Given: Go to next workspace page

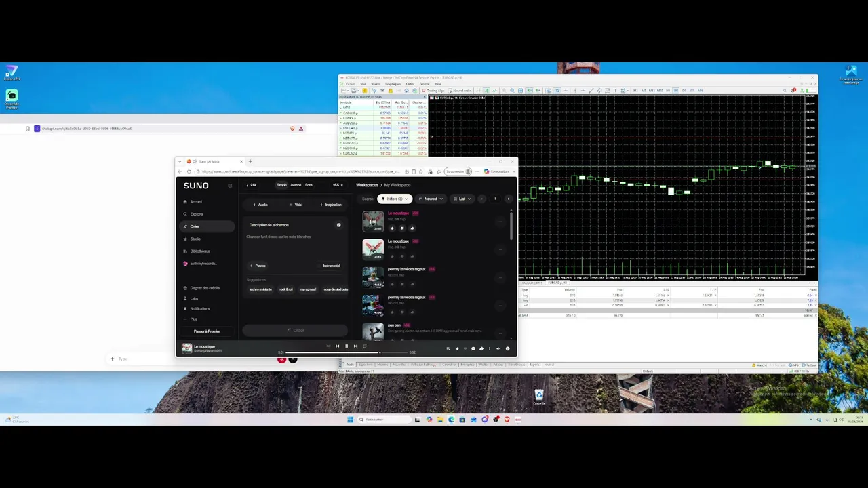Looking at the screenshot, I should coord(509,199).
